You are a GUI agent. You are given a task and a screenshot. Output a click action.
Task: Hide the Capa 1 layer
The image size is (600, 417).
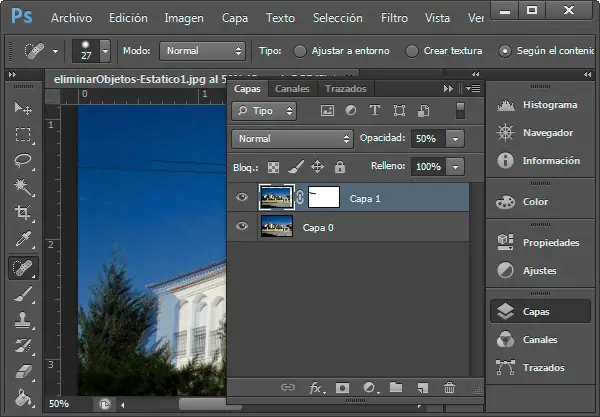tap(241, 198)
